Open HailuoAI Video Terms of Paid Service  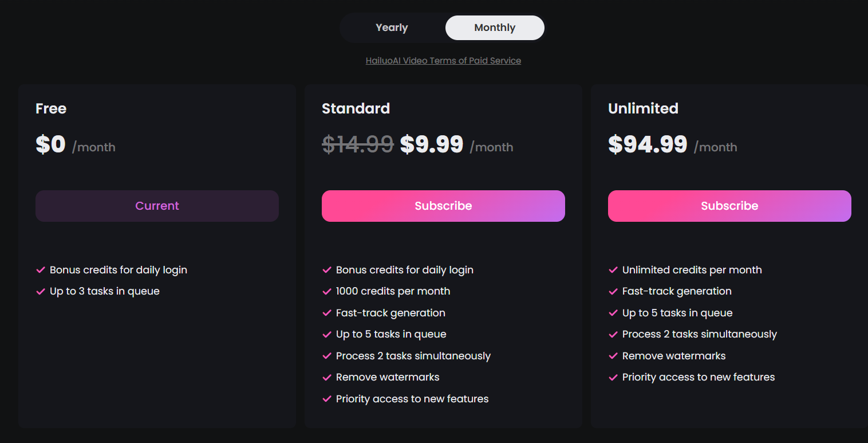tap(443, 61)
